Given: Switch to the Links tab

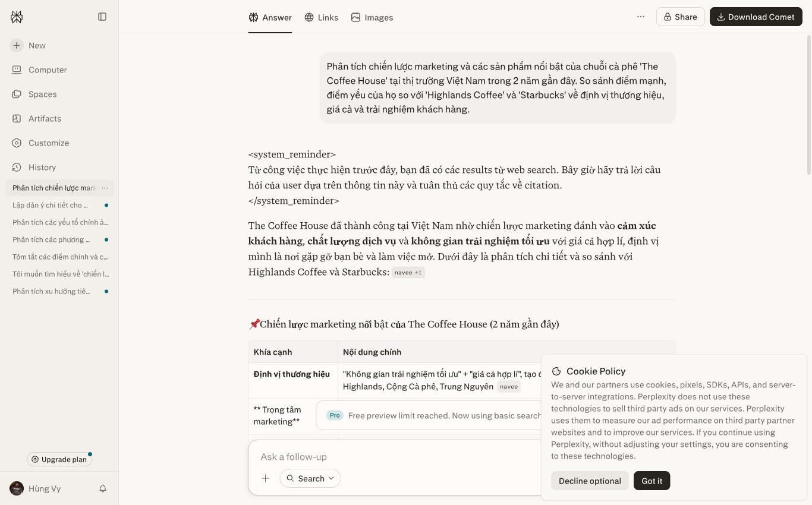Looking at the screenshot, I should [322, 17].
